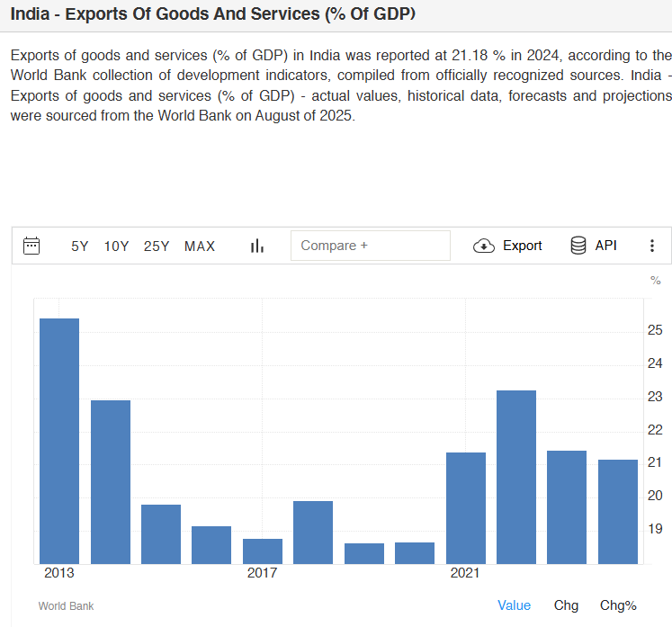Click the page heading India - Exports title

point(213,14)
